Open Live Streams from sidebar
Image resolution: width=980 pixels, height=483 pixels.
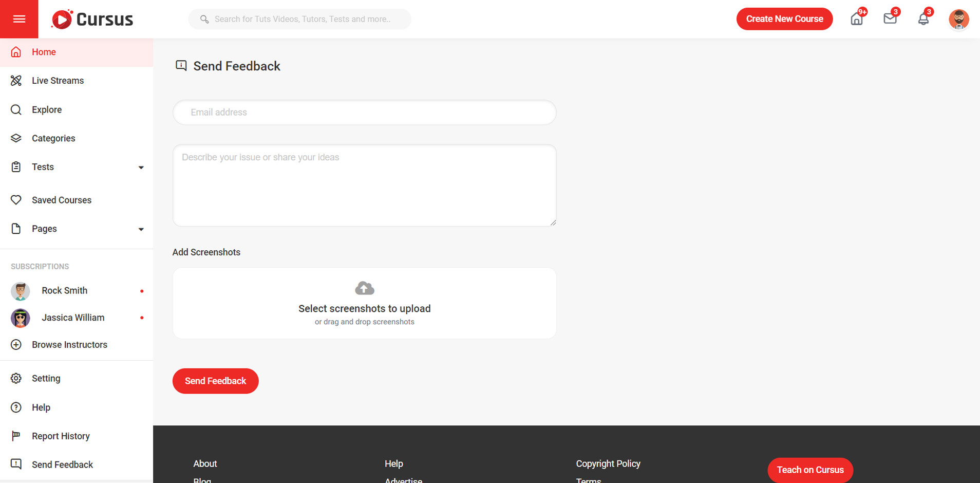tap(58, 81)
